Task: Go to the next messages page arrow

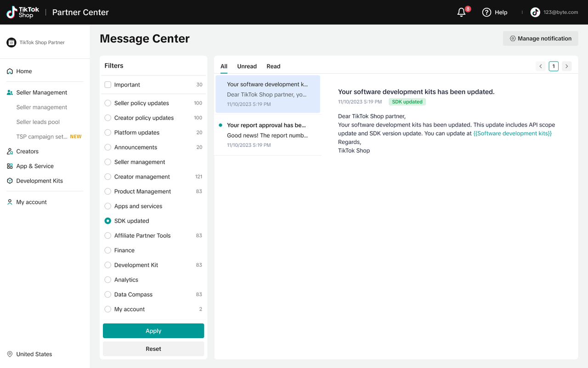Action: click(567, 66)
